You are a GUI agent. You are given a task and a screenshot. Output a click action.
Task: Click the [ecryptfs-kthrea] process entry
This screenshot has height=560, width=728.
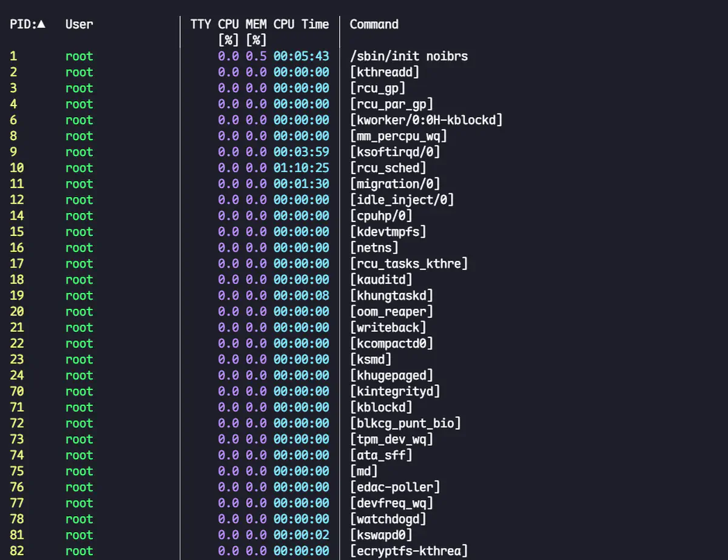408,551
